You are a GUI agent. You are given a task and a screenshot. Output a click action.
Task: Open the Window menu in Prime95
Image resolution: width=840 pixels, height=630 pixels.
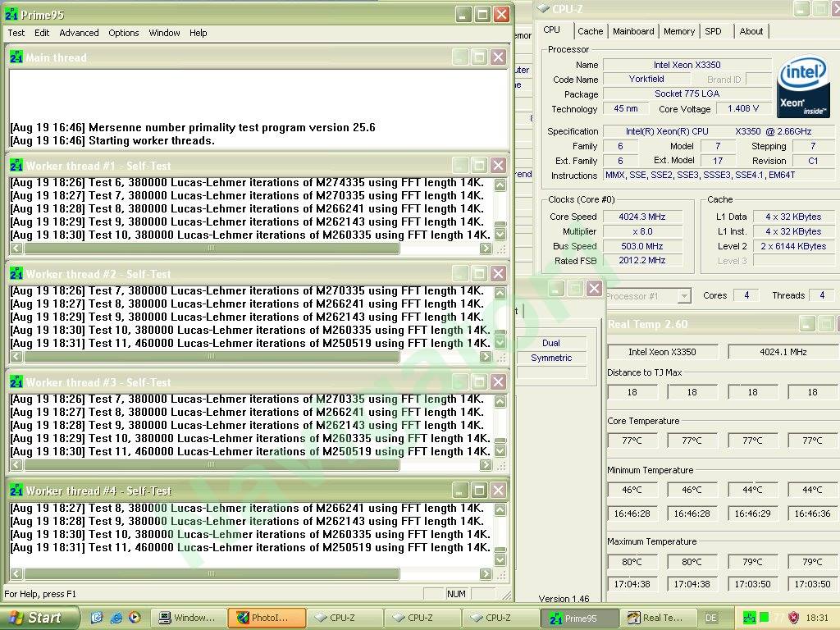pos(164,33)
